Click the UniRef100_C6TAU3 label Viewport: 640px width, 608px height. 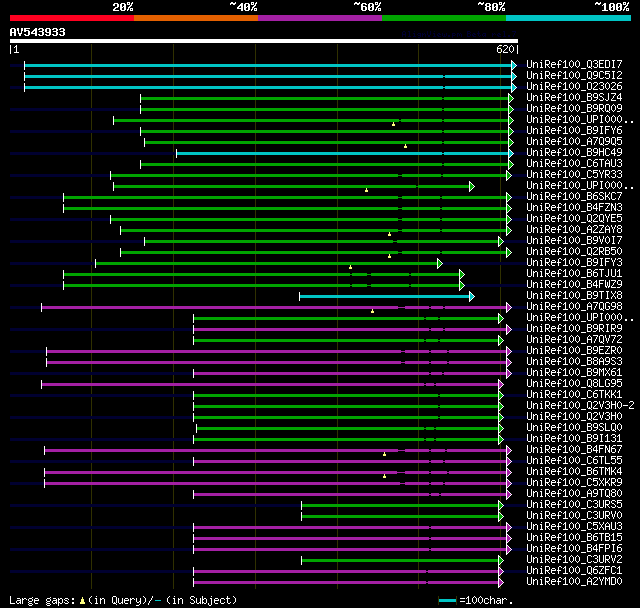(x=574, y=164)
